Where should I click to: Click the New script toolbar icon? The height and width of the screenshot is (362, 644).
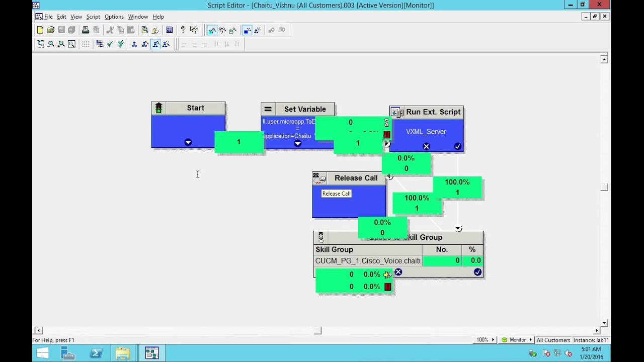click(40, 30)
